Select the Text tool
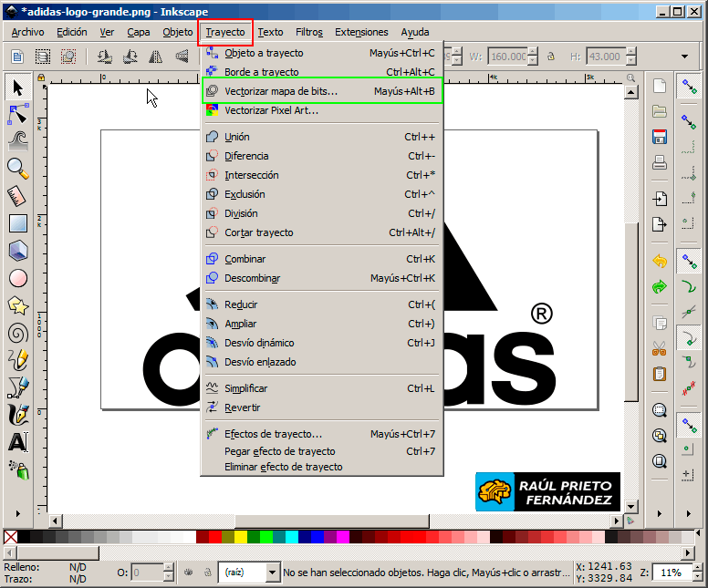Viewport: 708px width, 588px height. pos(17,443)
